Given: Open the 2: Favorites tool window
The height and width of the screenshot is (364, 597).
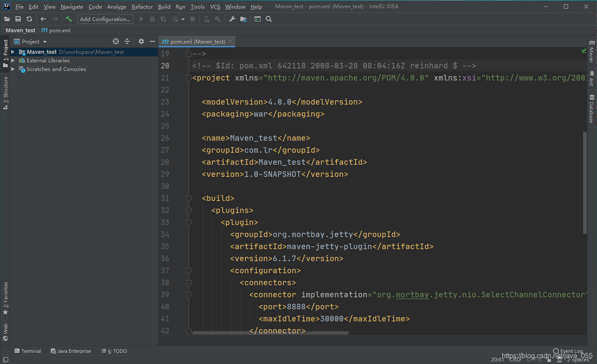Looking at the screenshot, I should click(x=5, y=298).
